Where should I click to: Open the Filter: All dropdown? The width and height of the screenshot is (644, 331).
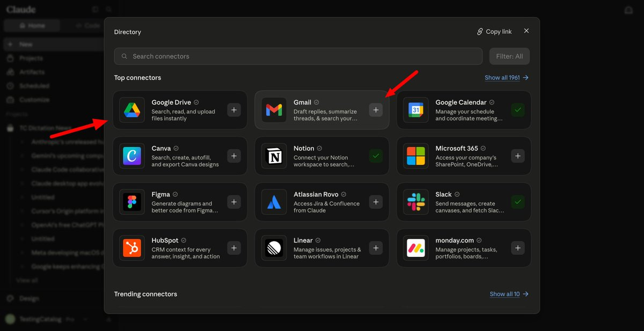click(509, 56)
